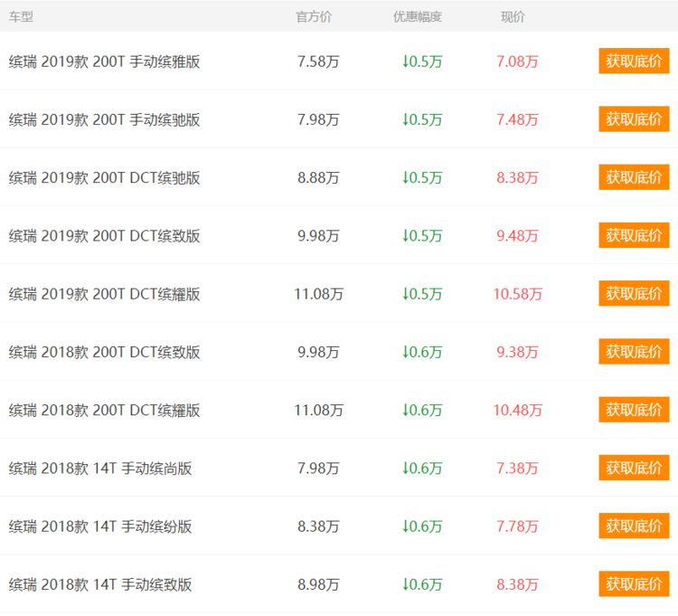678x616 pixels.
Task: Select official price 8.88万
Action: click(x=318, y=177)
